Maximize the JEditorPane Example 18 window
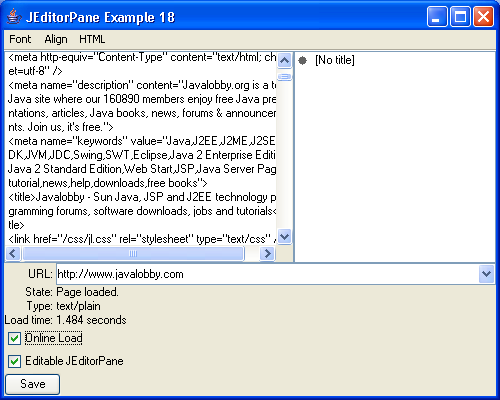500x400 pixels. pos(460,16)
